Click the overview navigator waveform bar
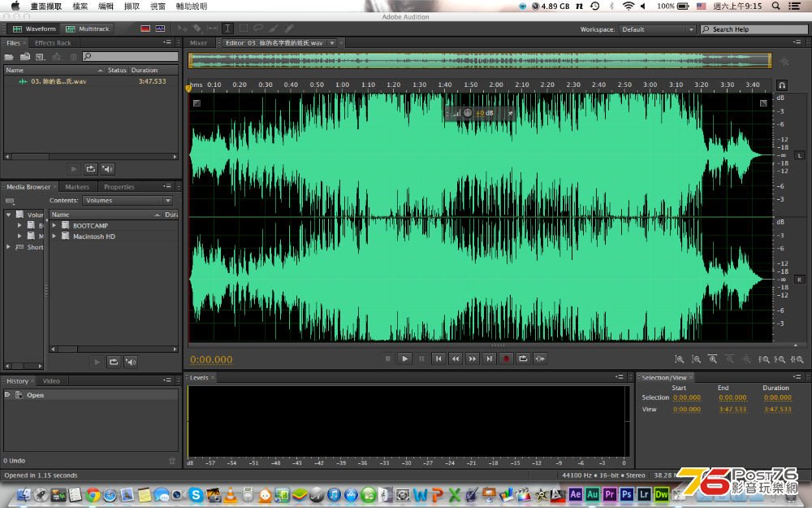812x508 pixels. click(480, 61)
